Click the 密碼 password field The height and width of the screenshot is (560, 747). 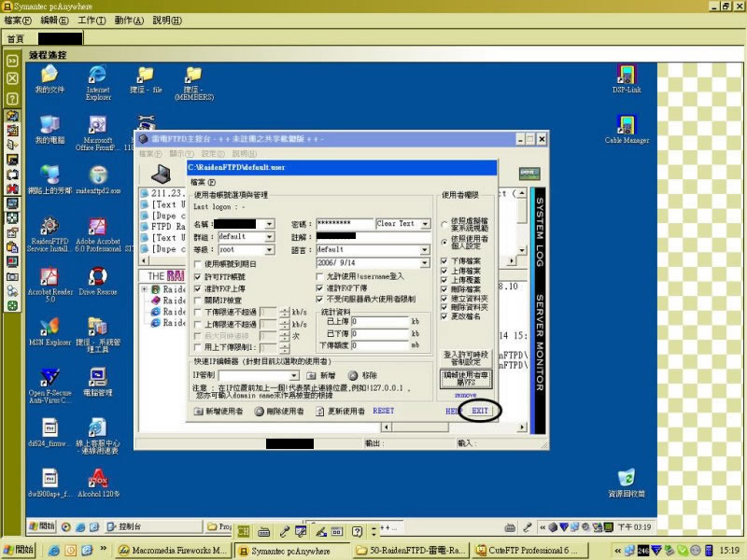click(x=345, y=223)
